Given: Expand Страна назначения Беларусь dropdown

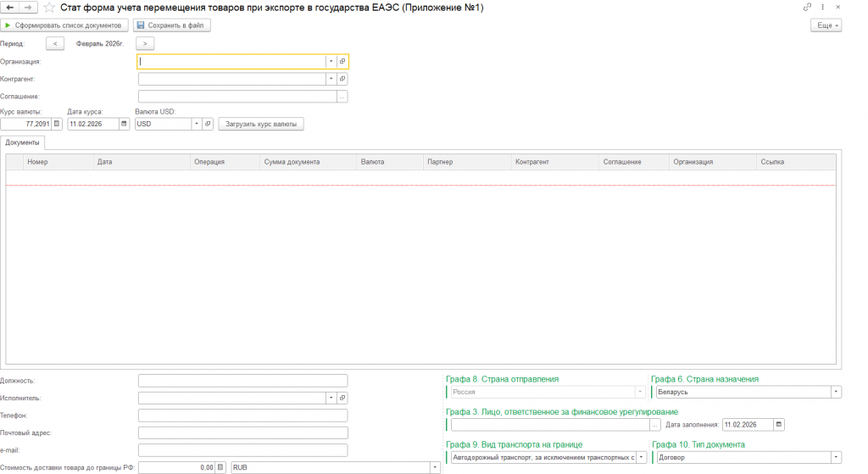Looking at the screenshot, I should pos(836,392).
